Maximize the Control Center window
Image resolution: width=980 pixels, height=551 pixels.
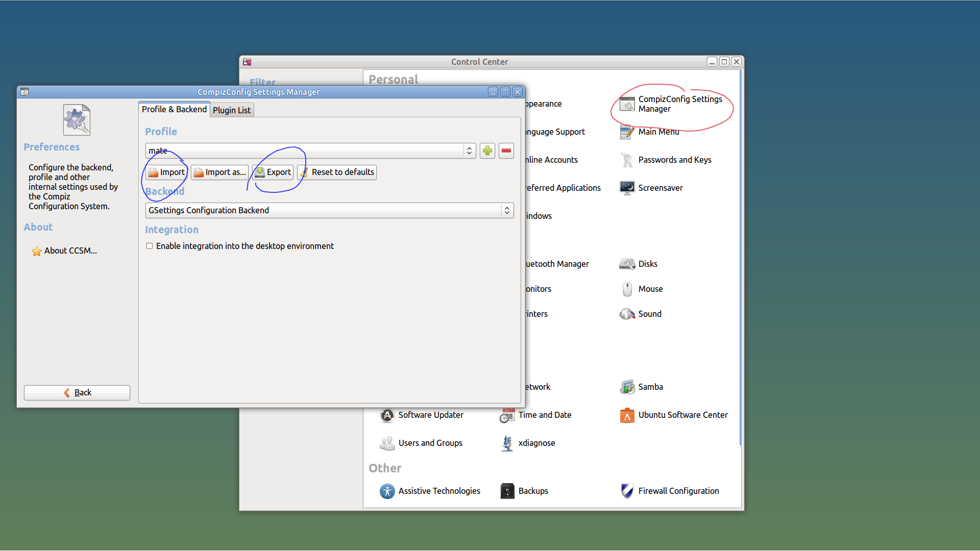point(724,62)
